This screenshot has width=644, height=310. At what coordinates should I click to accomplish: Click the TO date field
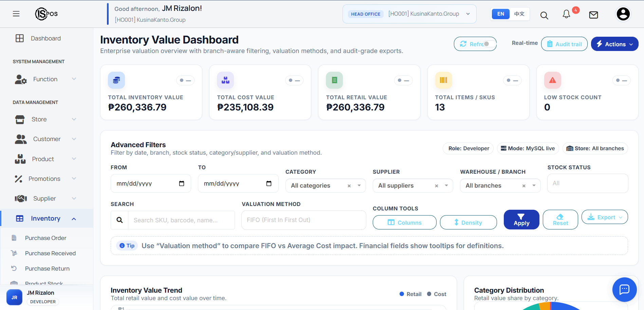[238, 184]
